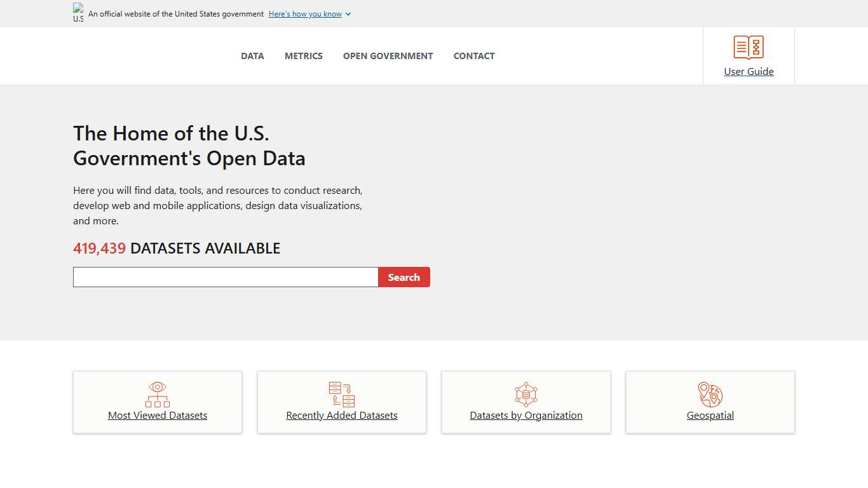Open the Recently Added Datasets link
This screenshot has width=868, height=488.
tap(341, 415)
